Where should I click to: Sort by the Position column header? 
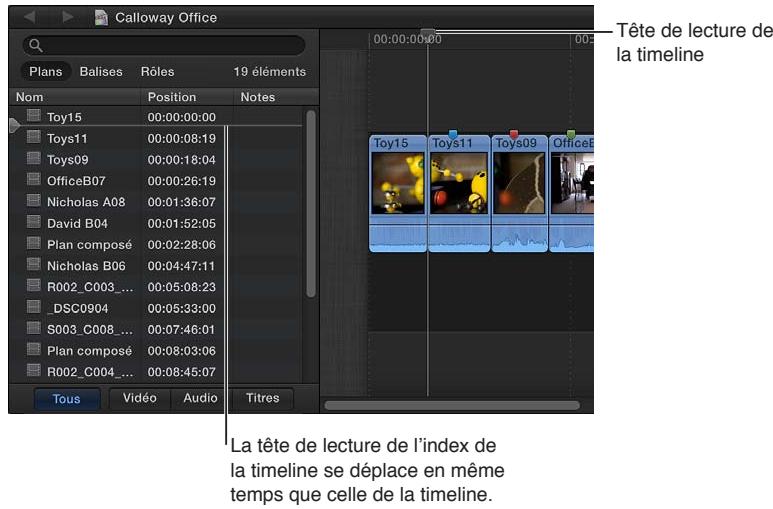187,97
